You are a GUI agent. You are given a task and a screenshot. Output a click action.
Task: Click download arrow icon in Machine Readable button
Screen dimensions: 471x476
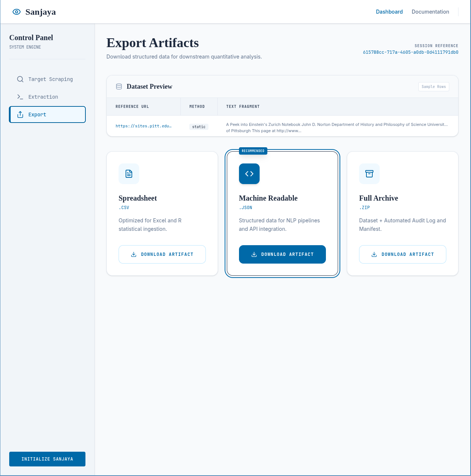click(254, 254)
